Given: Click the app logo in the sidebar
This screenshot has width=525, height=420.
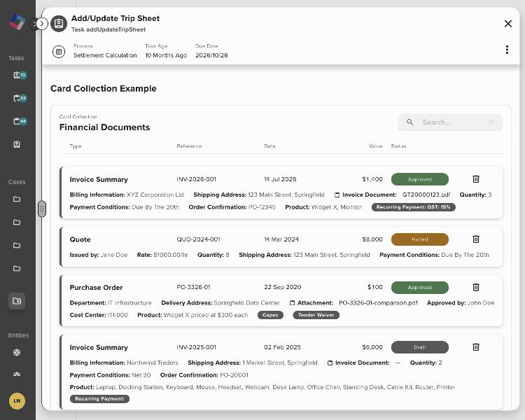Looking at the screenshot, I should 17,22.
